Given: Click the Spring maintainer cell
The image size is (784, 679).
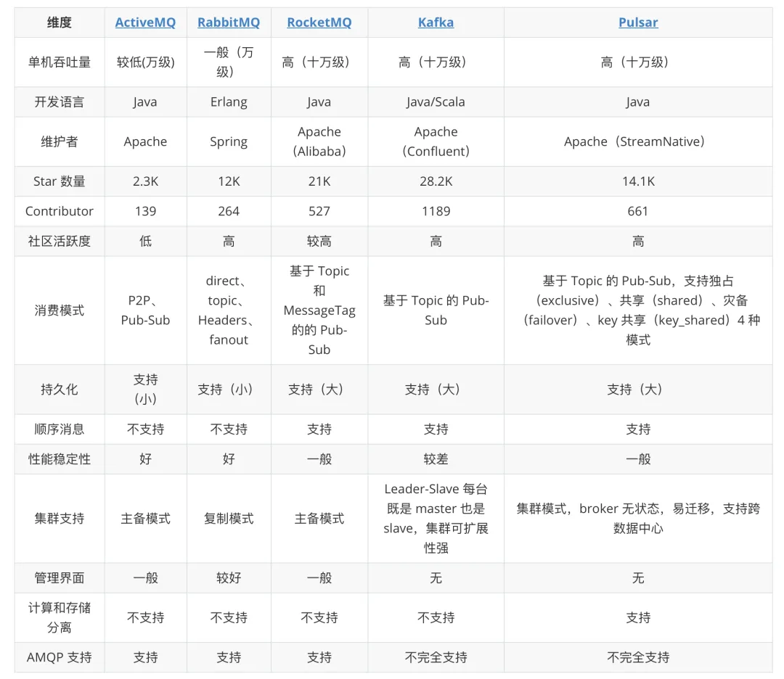Looking at the screenshot, I should (x=229, y=142).
